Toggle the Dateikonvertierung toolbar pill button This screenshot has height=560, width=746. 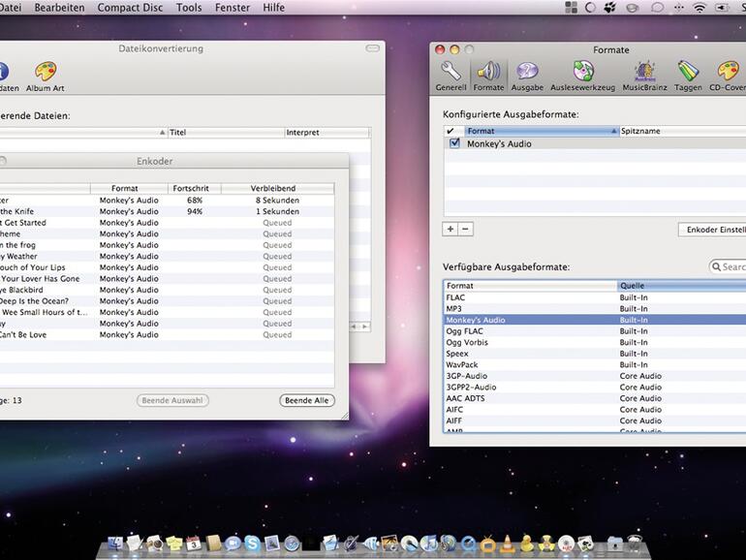click(x=372, y=48)
